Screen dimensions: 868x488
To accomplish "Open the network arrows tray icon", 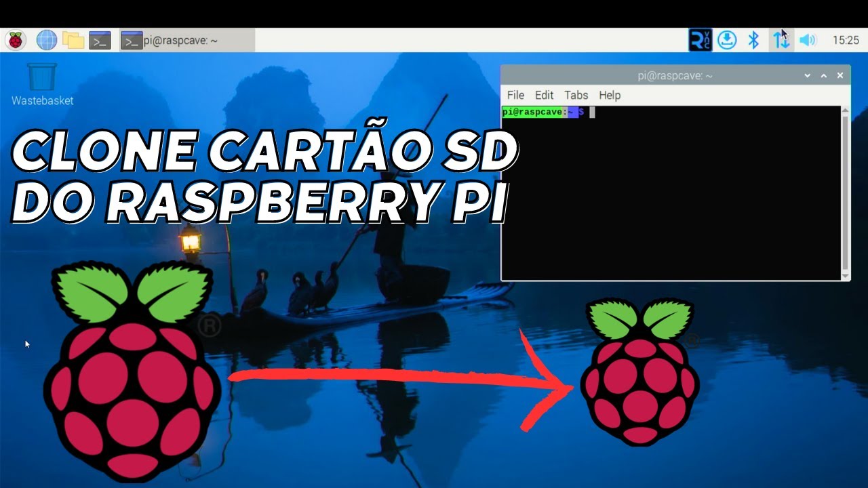I will point(781,40).
